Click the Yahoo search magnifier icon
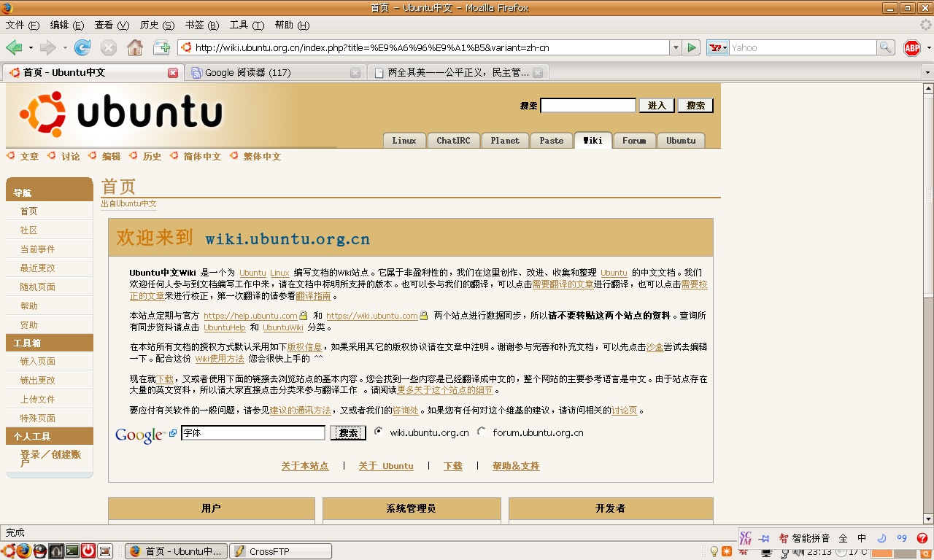 pyautogui.click(x=886, y=47)
